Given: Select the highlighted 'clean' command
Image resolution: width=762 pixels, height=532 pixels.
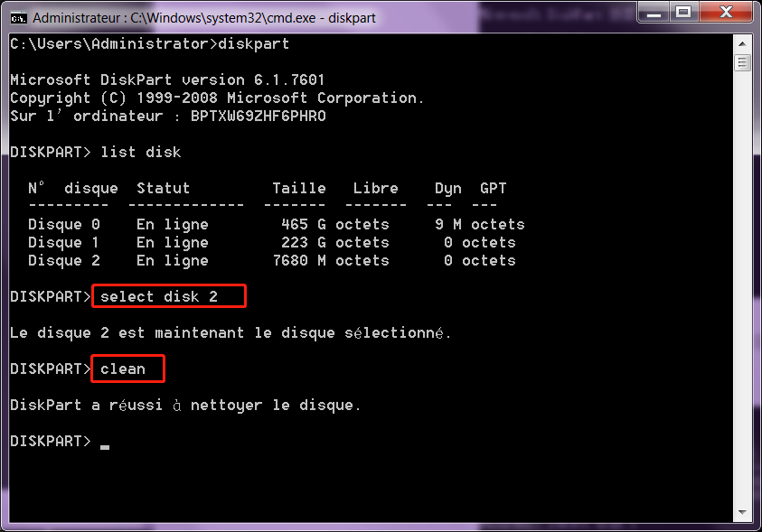Looking at the screenshot, I should click(x=127, y=369).
